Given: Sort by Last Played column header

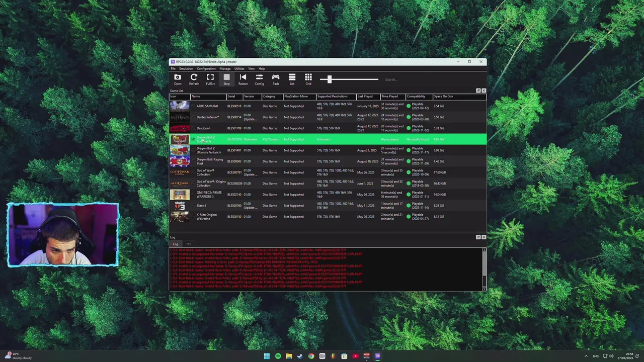Looking at the screenshot, I should (368, 97).
